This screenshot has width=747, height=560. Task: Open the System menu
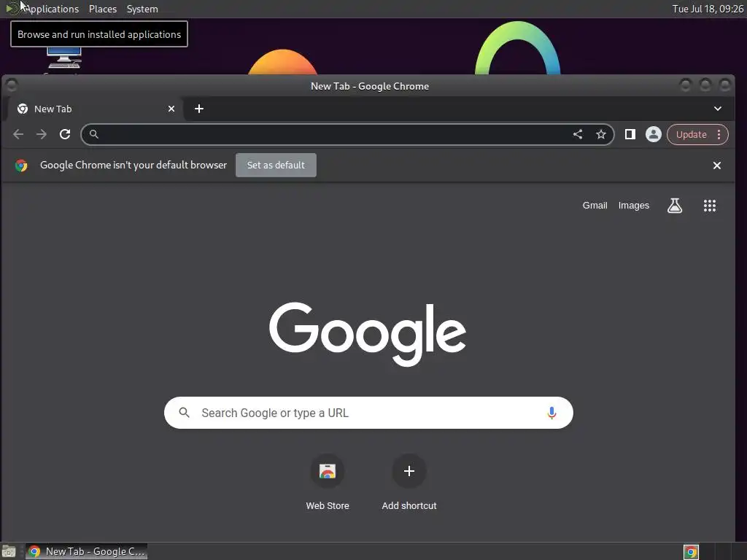pos(142,9)
